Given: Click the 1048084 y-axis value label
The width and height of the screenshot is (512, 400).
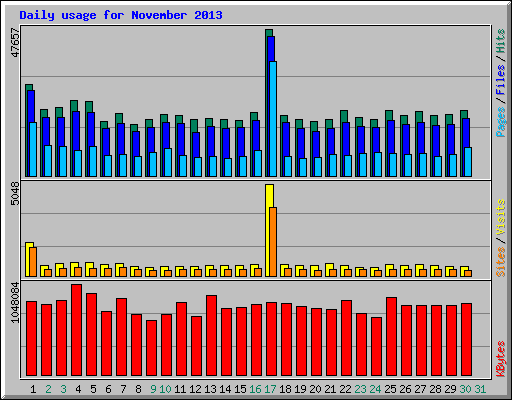Looking at the screenshot, I should click(x=15, y=302).
